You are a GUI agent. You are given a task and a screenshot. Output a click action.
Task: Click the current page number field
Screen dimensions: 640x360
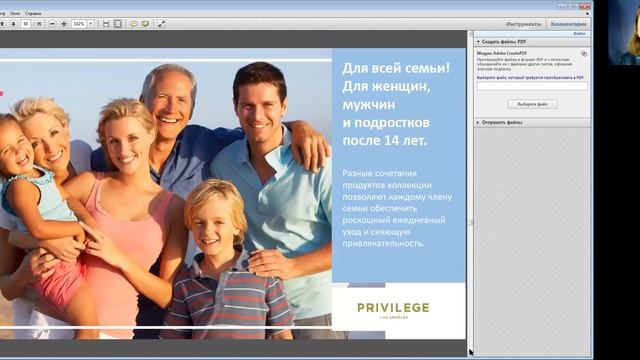25,24
